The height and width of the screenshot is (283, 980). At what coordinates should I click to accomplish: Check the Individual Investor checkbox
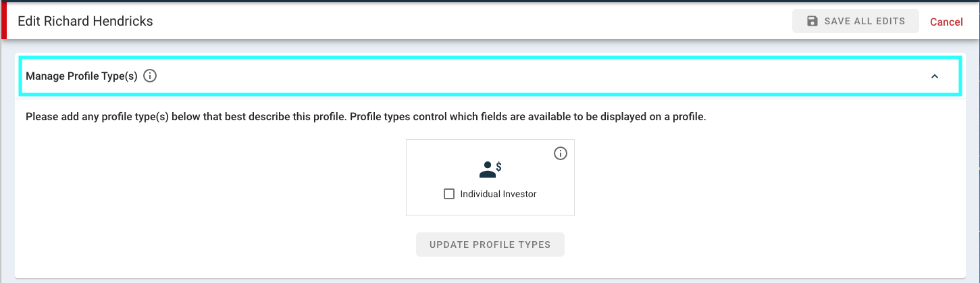coord(449,195)
